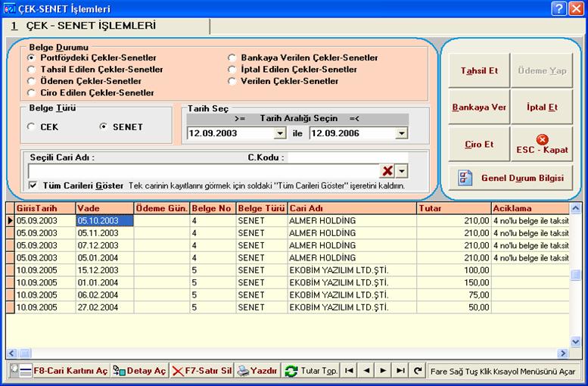Click the Belge Türü column header
The width and height of the screenshot is (588, 386).
tap(262, 208)
